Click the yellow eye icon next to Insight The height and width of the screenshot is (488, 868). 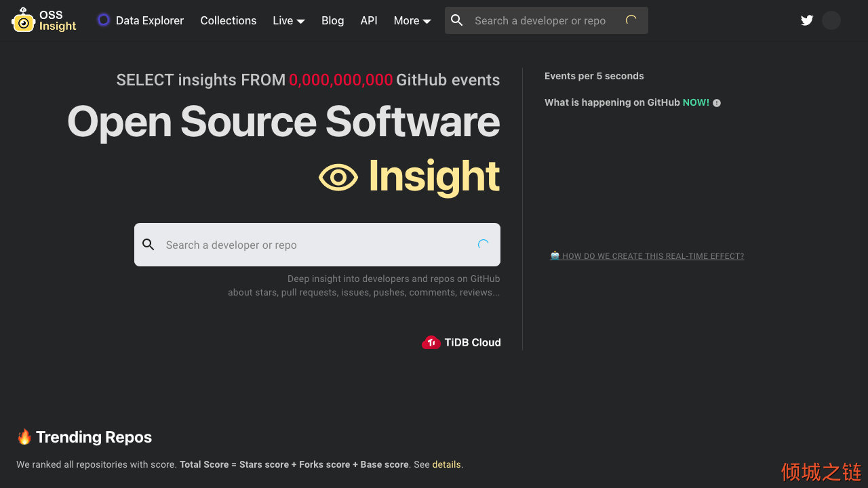pyautogui.click(x=338, y=178)
